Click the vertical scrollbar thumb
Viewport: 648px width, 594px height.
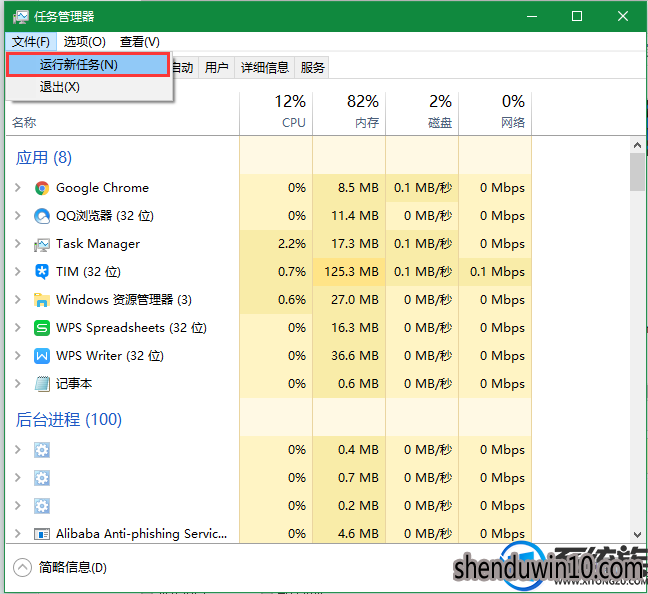coord(637,172)
